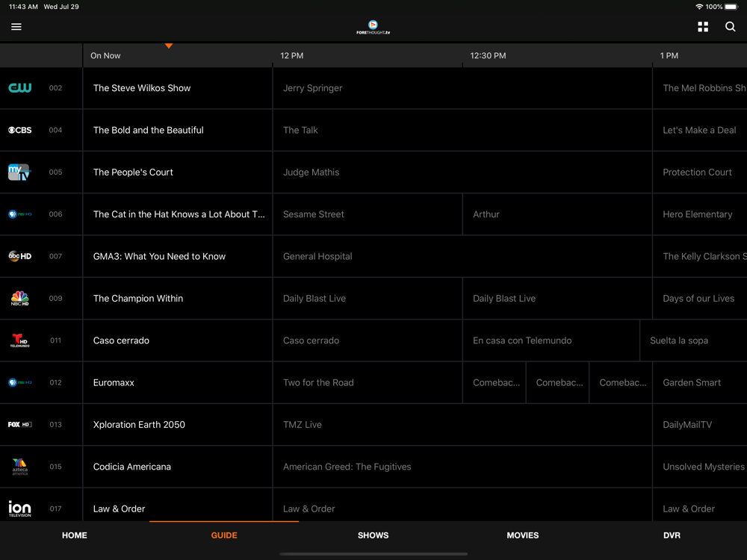Open En casa con Telemundo

pyautogui.click(x=551, y=340)
